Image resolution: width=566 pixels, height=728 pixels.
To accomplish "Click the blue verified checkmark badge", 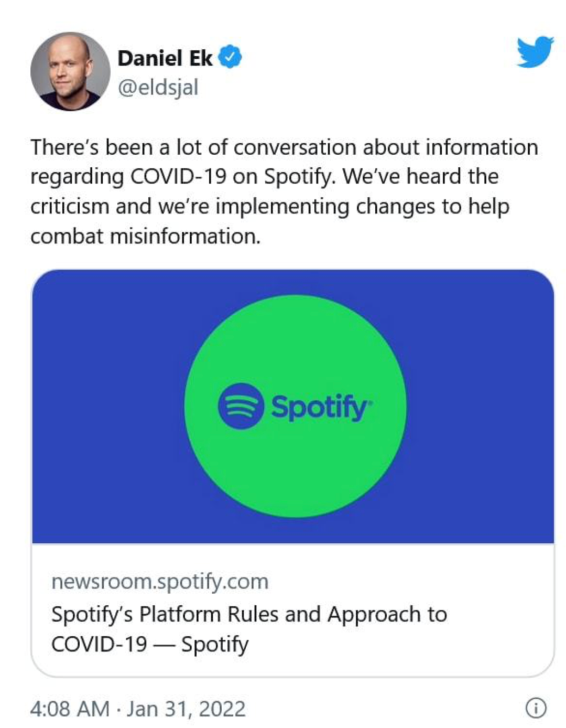I will tap(230, 57).
